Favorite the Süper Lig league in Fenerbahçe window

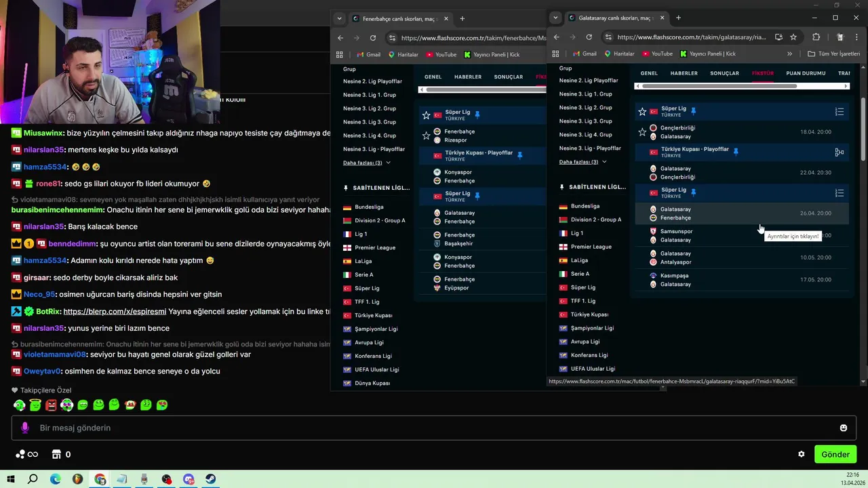(426, 115)
